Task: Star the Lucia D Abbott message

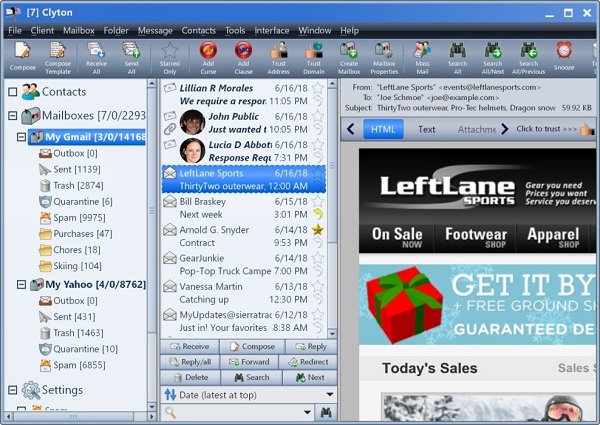Action: pos(318,145)
